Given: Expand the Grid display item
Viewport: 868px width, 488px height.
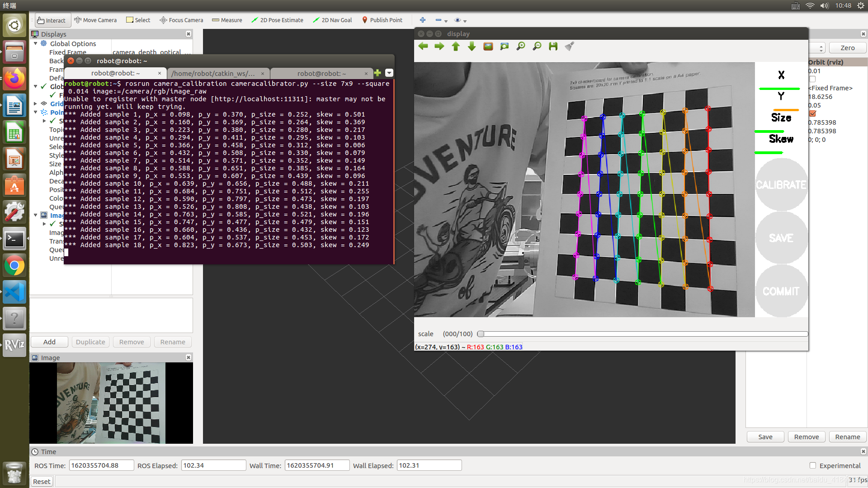Looking at the screenshot, I should [36, 103].
